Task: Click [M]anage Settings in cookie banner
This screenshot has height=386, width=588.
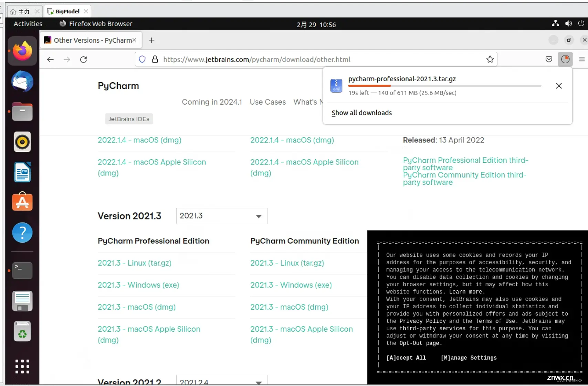Action: point(469,358)
